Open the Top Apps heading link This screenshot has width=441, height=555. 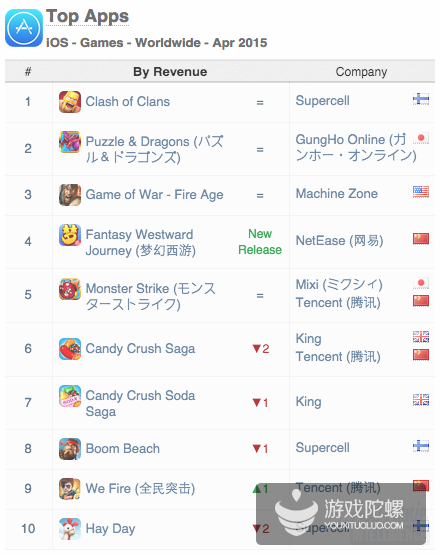[x=87, y=17]
